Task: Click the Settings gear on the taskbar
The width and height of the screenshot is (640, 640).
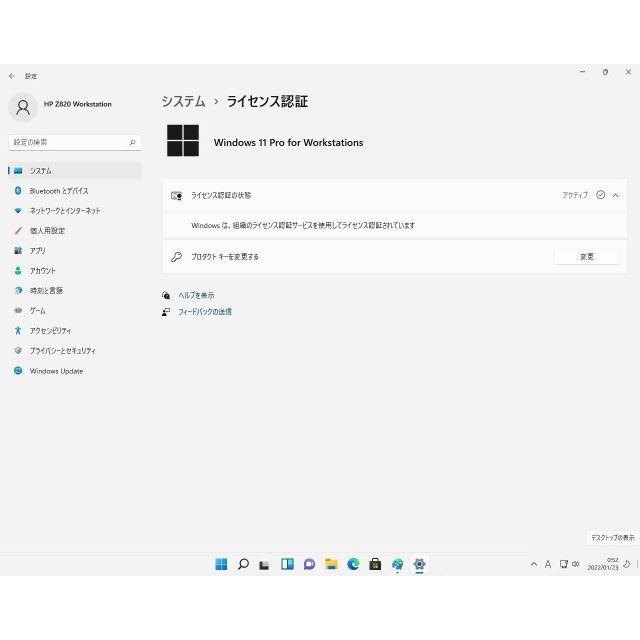Action: pyautogui.click(x=419, y=564)
